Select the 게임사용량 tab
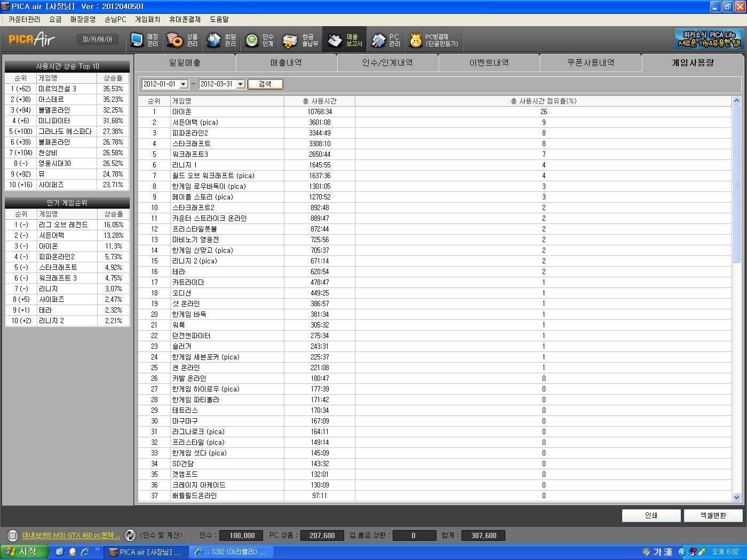 click(x=692, y=62)
